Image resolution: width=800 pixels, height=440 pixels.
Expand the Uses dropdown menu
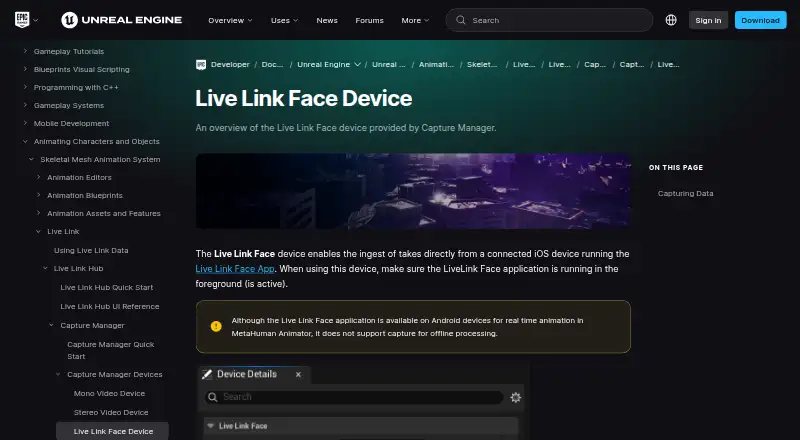coord(284,20)
